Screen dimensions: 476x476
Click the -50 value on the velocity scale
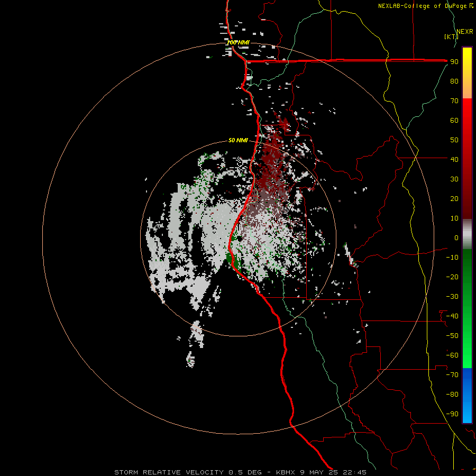tap(452, 335)
